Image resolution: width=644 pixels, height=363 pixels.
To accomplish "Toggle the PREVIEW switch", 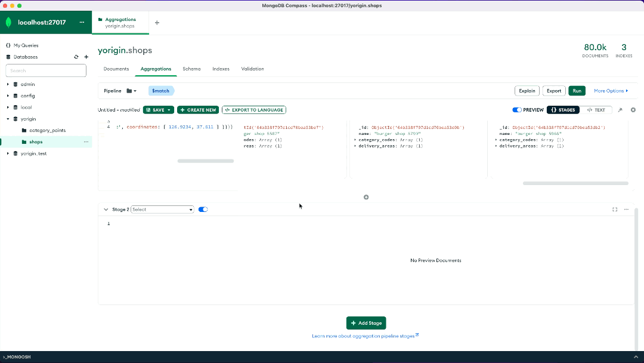I will 516,110.
